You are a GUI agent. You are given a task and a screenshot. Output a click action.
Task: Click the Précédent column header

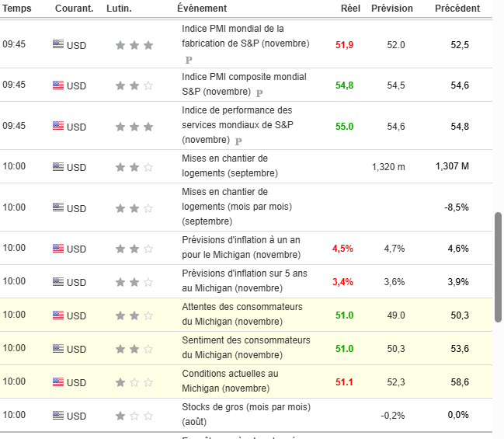[x=457, y=9]
